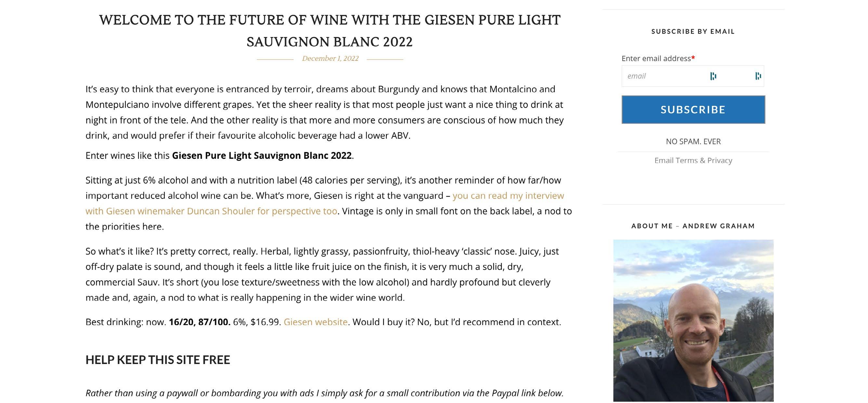Click the Help Keep This Site Free heading
Viewport: 868px width, 403px height.
point(158,359)
